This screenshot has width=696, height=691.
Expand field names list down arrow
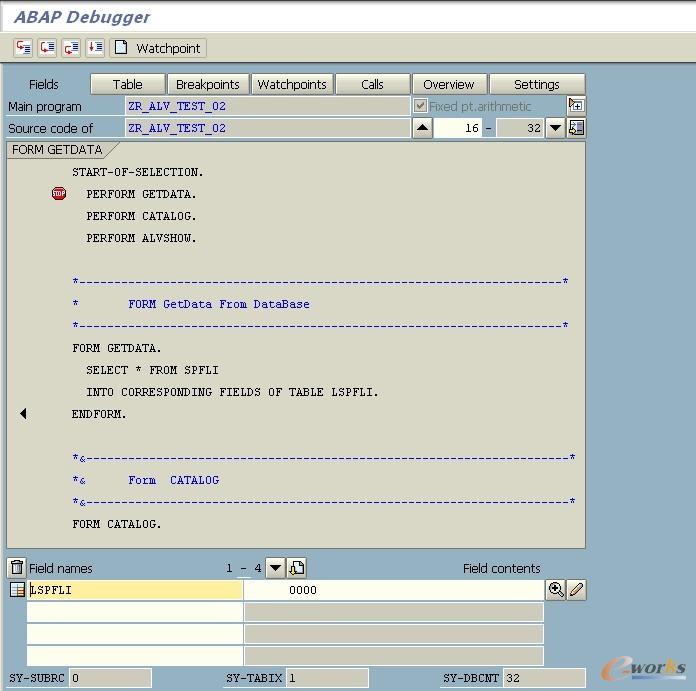tap(276, 568)
